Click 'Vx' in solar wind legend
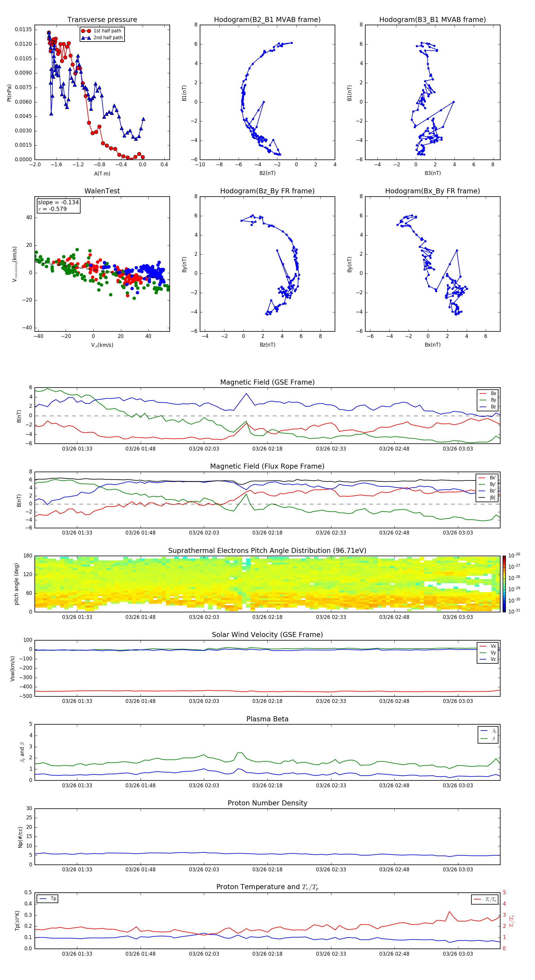The width and height of the screenshot is (535, 980). 493,646
